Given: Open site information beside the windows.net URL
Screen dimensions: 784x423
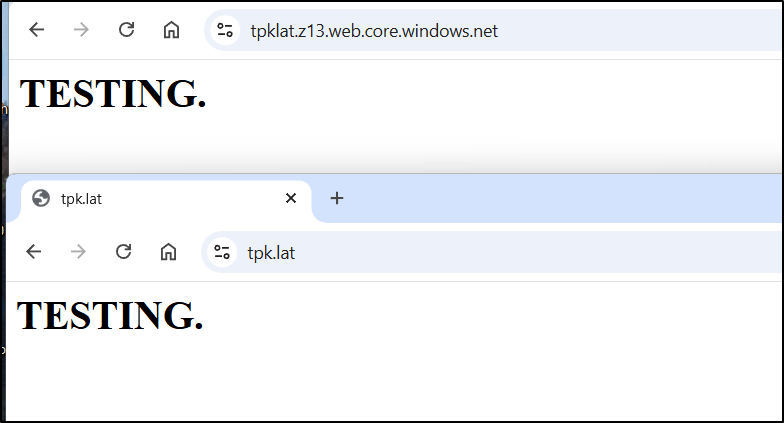Looking at the screenshot, I should coord(225,31).
